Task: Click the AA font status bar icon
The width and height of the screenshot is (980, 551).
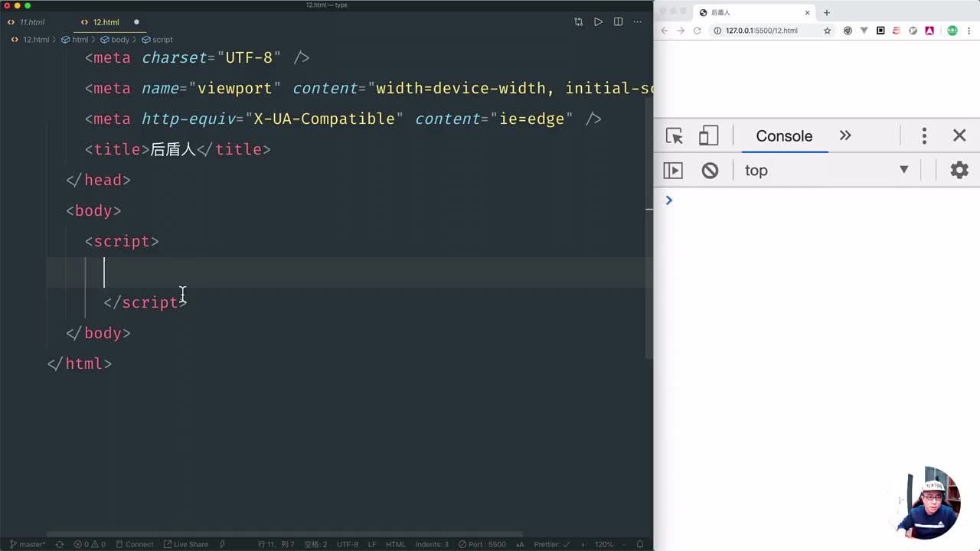Action: pyautogui.click(x=520, y=544)
